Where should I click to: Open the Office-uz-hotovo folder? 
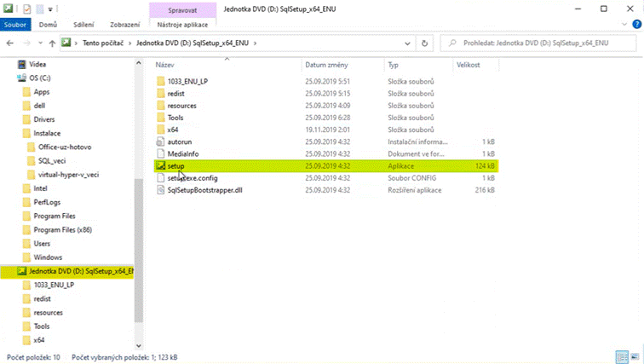[x=65, y=147]
